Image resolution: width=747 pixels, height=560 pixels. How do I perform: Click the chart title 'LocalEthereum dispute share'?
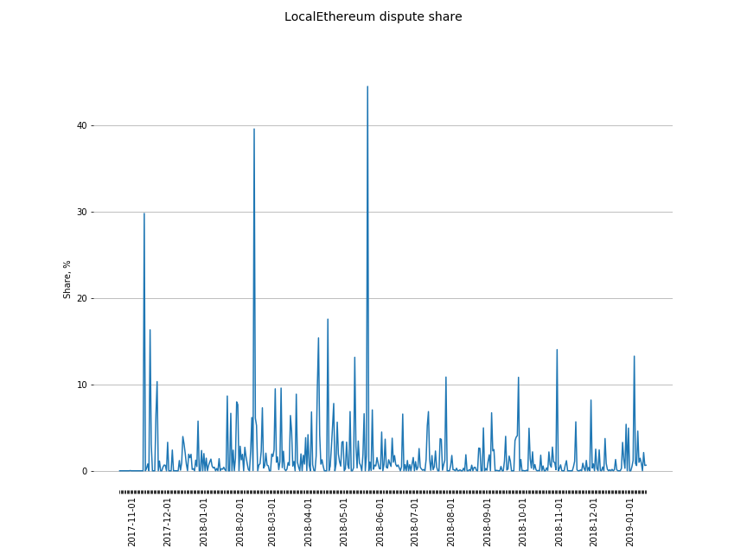point(373,16)
